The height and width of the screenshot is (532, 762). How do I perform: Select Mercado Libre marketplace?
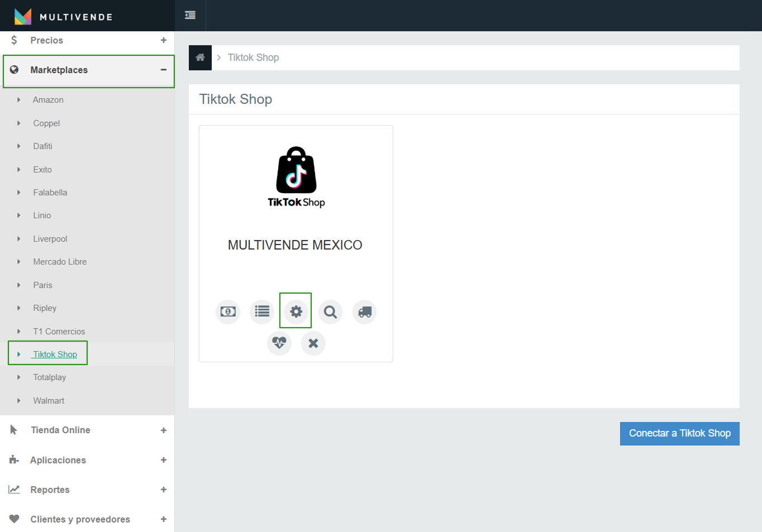[60, 262]
